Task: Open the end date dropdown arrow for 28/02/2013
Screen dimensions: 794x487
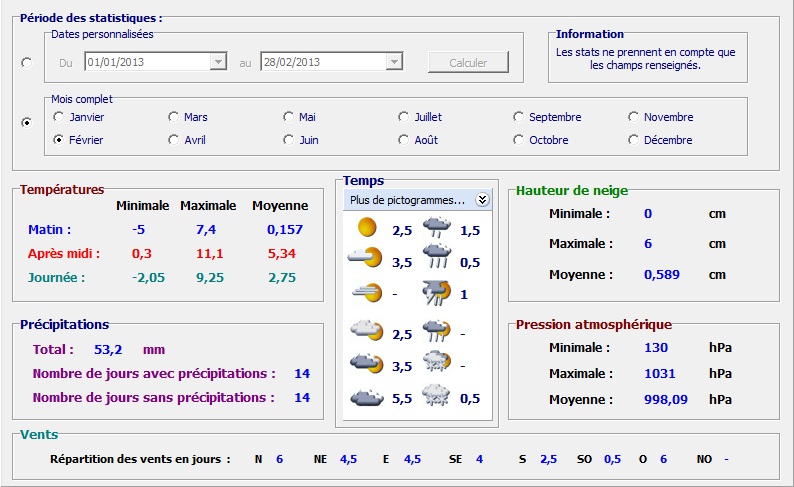Action: 394,62
